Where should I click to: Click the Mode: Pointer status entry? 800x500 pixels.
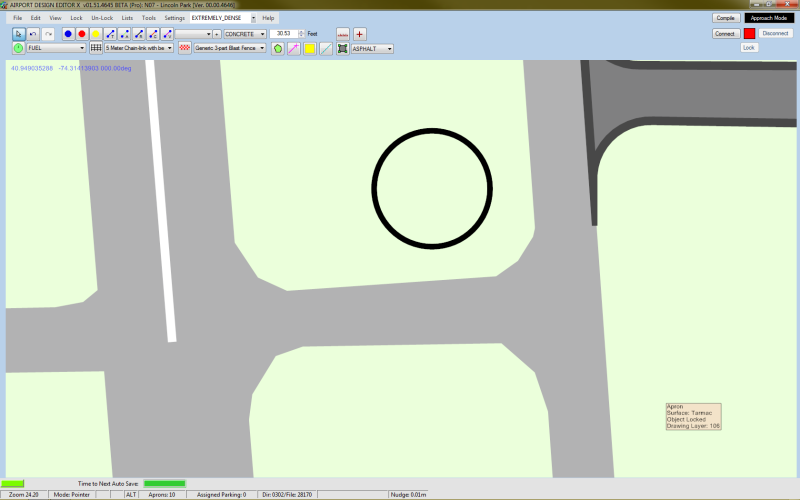pyautogui.click(x=71, y=494)
